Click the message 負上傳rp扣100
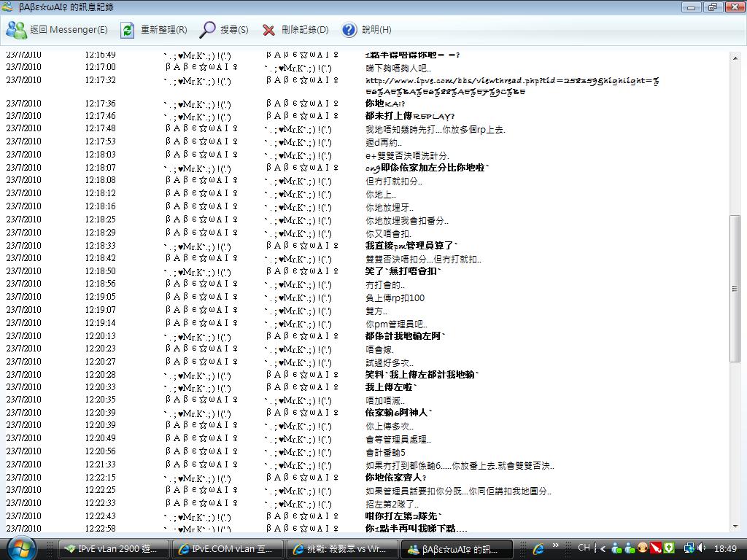The width and height of the screenshot is (747, 560). click(x=395, y=298)
